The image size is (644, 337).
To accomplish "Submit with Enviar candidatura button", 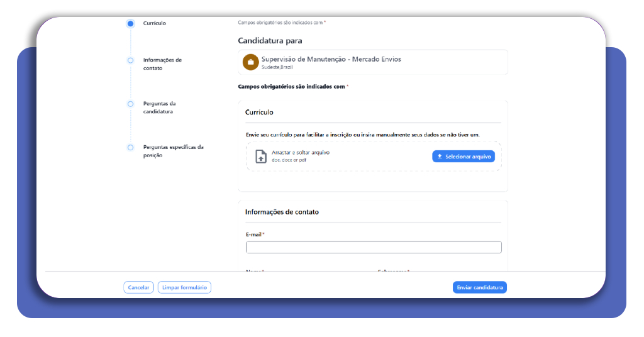I will pos(480,287).
